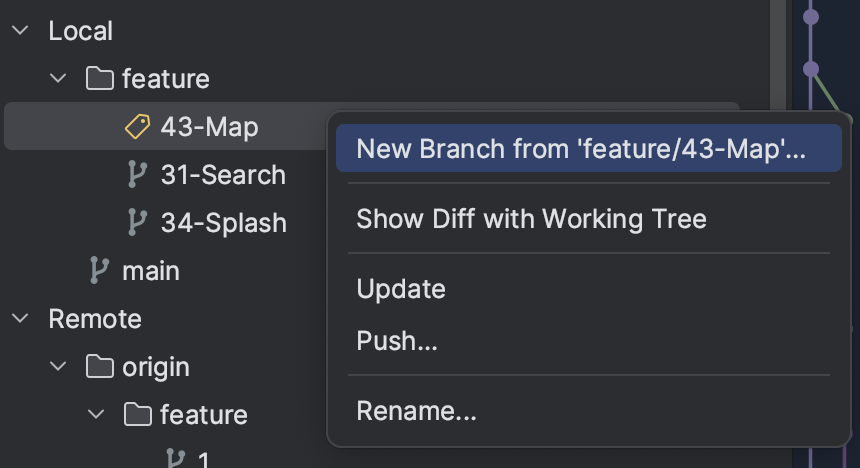Collapse the Remote branches group

(20, 318)
